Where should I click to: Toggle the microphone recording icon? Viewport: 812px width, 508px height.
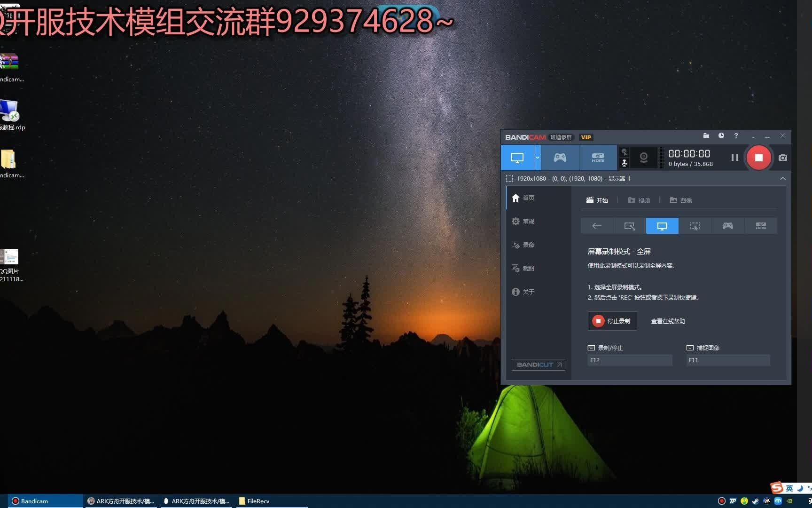pos(624,163)
